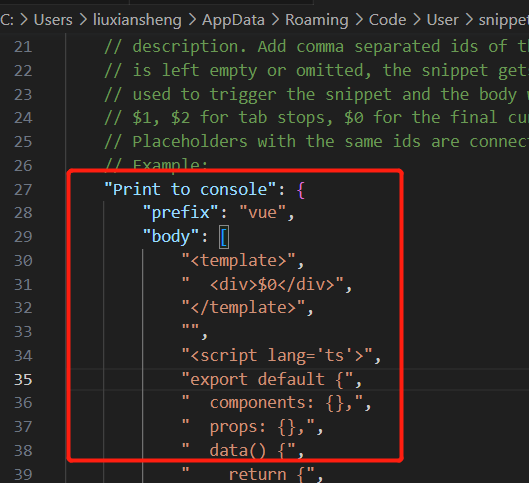Place cursor on "</template>" string
529x483 pixels.
point(243,307)
